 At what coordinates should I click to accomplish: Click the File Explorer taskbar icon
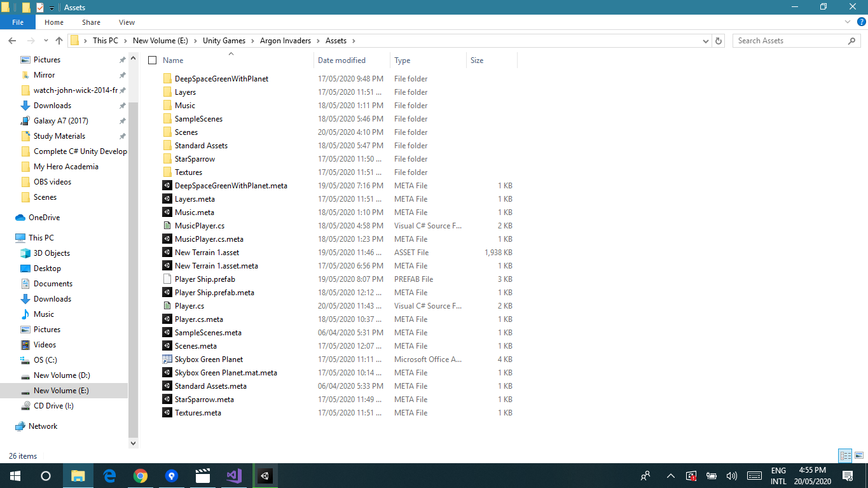pos(78,475)
